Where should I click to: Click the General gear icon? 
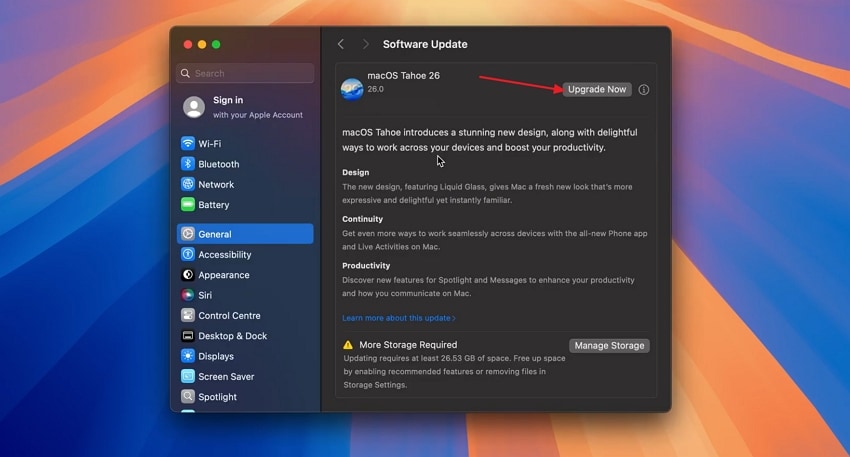(x=188, y=234)
